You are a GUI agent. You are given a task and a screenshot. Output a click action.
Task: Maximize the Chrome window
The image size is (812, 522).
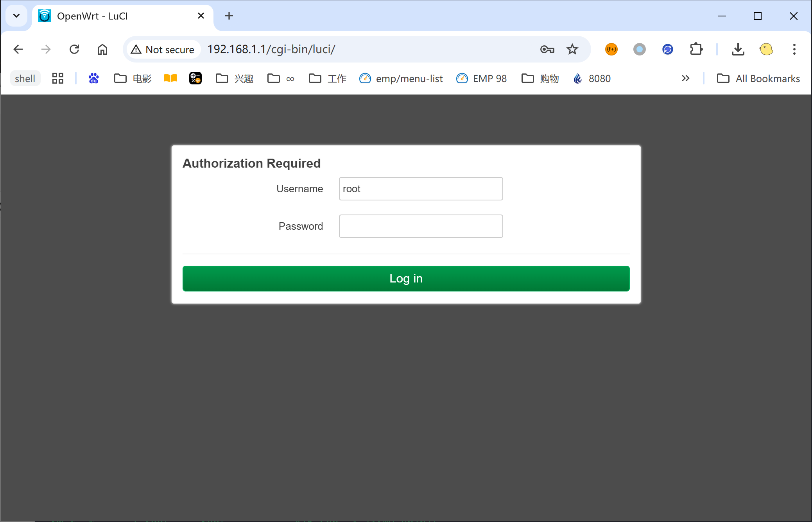(758, 16)
